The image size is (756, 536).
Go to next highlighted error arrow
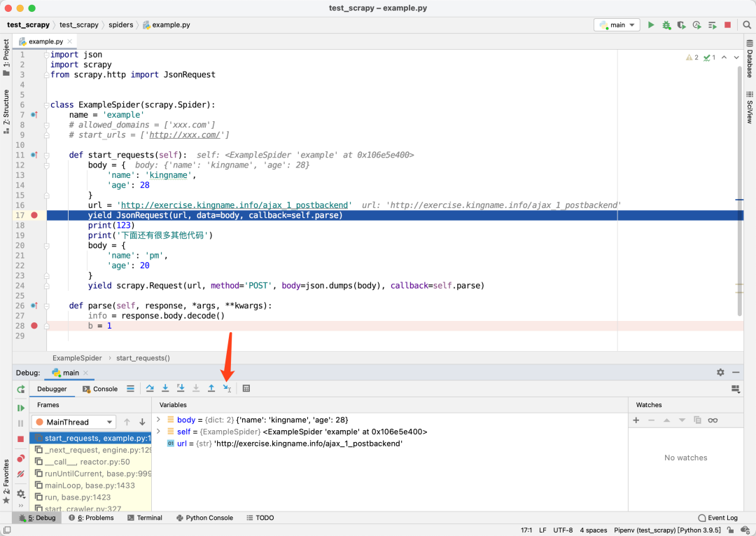(x=736, y=57)
